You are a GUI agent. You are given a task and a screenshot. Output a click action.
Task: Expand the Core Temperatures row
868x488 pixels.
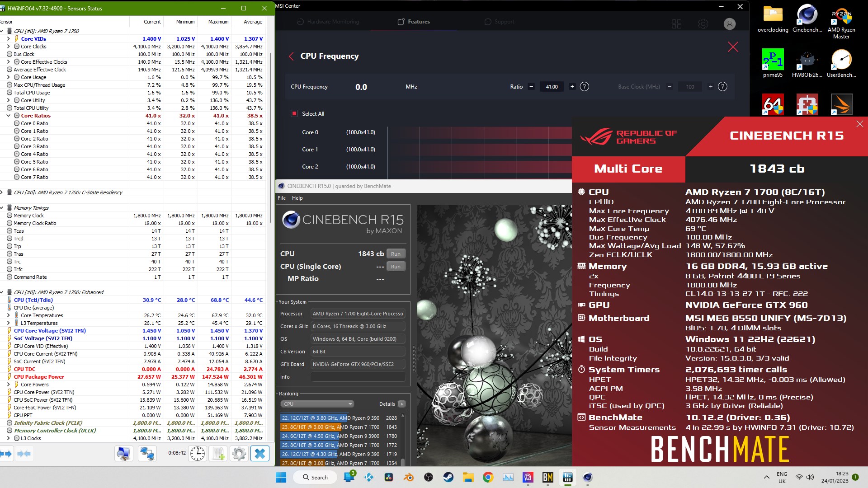click(9, 315)
